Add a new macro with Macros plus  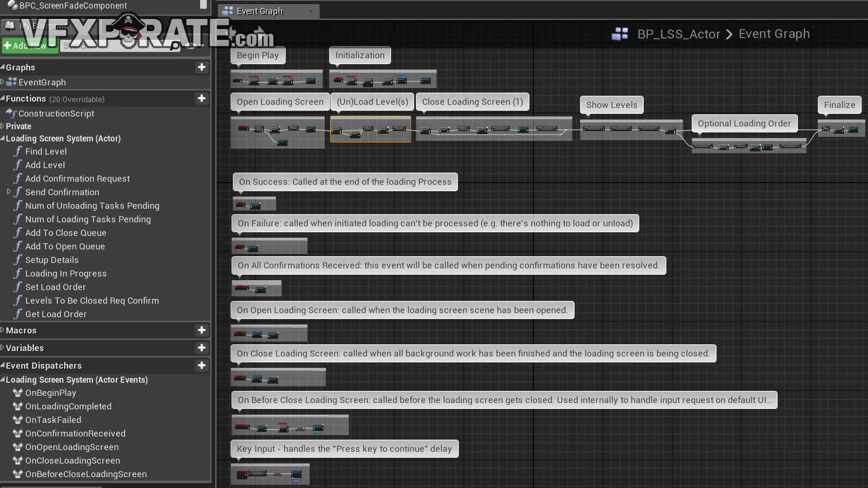[202, 330]
